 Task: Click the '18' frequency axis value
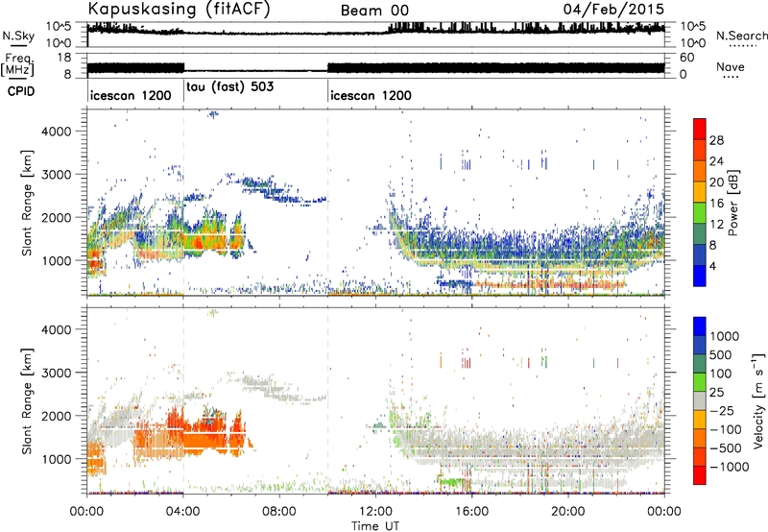click(x=64, y=58)
